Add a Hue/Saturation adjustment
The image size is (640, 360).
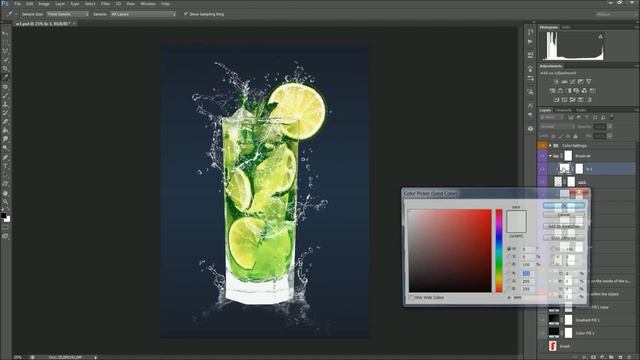pos(552,91)
